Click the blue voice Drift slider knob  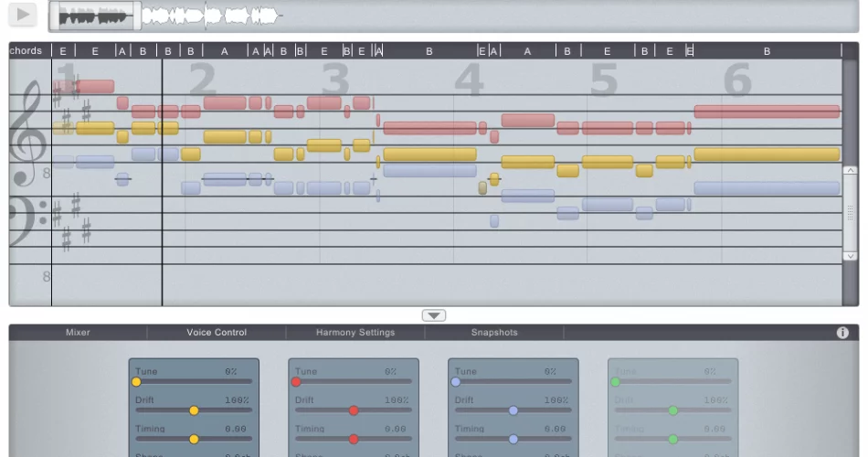click(513, 410)
